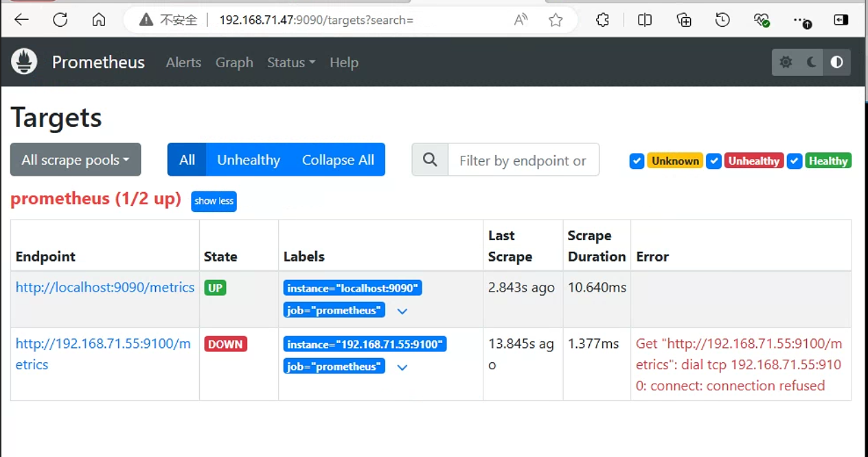The width and height of the screenshot is (868, 457).
Task: Uncheck the Unknown state checkbox
Action: pyautogui.click(x=637, y=161)
